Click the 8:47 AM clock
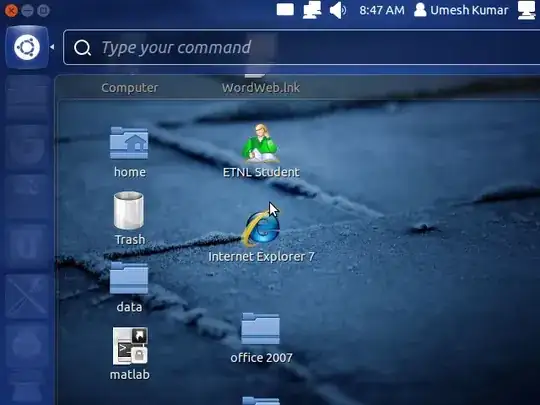The height and width of the screenshot is (405, 540). [x=382, y=10]
